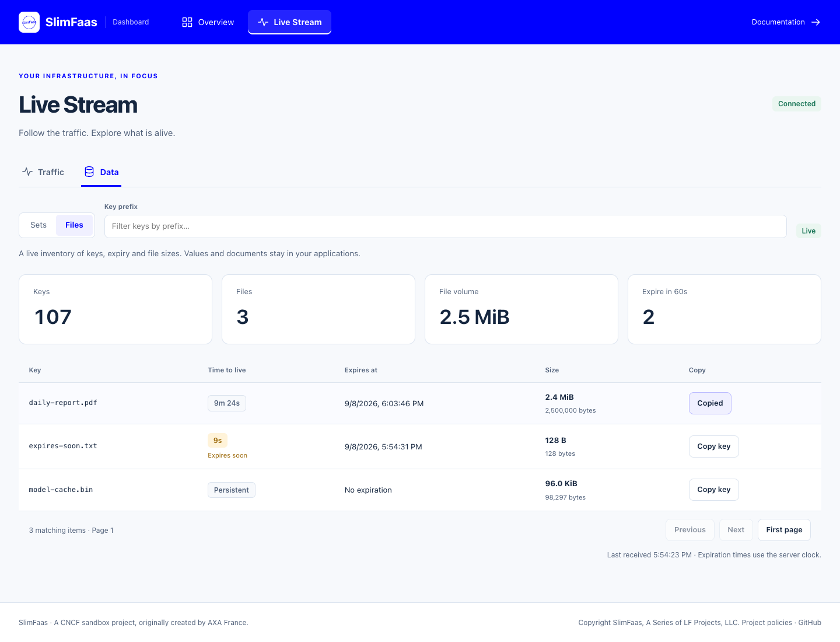Click the 2.4 MiB size value
Screen dimensions: 840x642
(559, 397)
